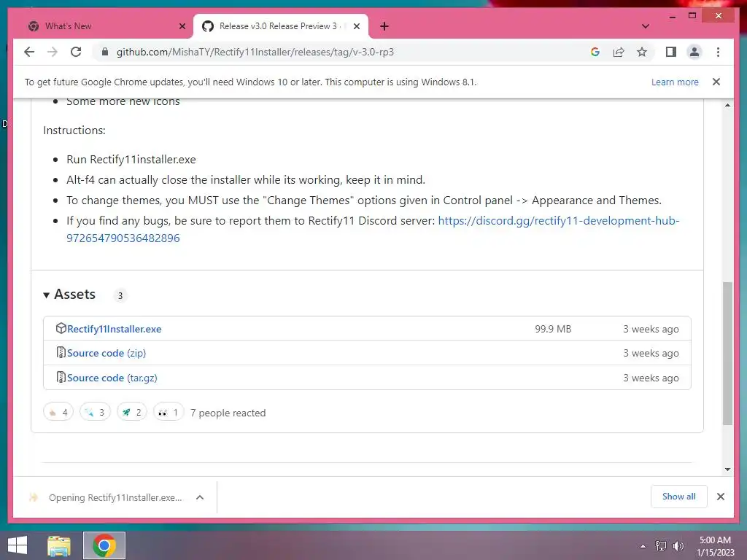Open a new tab with plus button
Viewport: 747px width, 560px height.
tap(384, 26)
